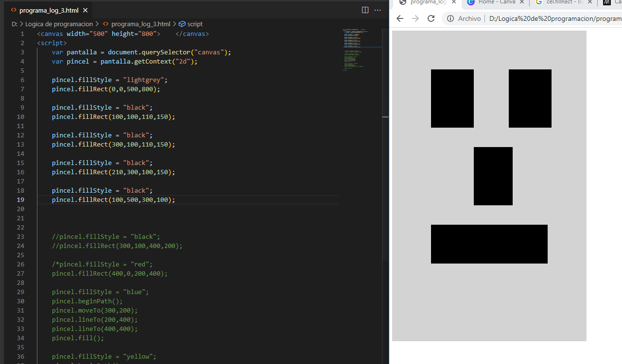622x364 pixels.
Task: Click the pincel.beginPath() line 30
Action: coord(87,301)
